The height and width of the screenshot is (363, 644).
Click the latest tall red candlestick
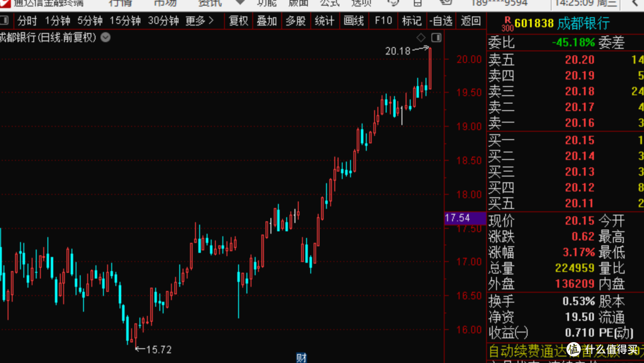click(430, 68)
